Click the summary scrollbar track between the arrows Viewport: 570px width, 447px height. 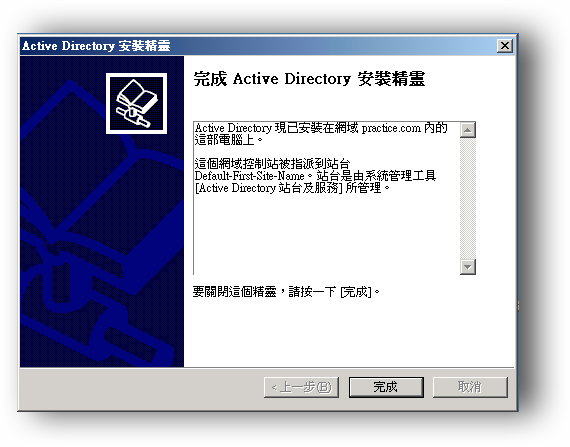point(467,198)
